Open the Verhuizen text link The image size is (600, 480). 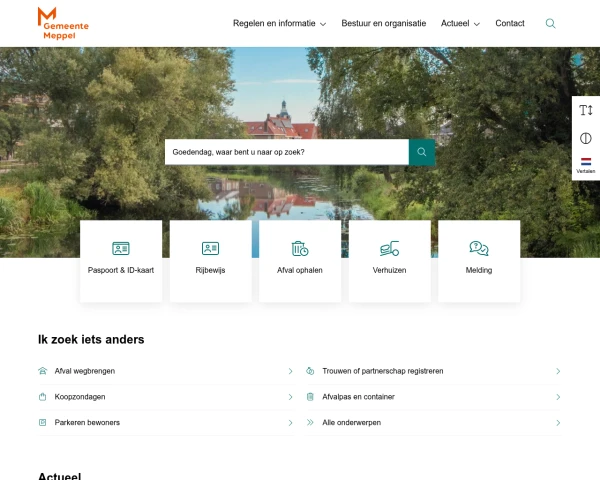pos(390,270)
